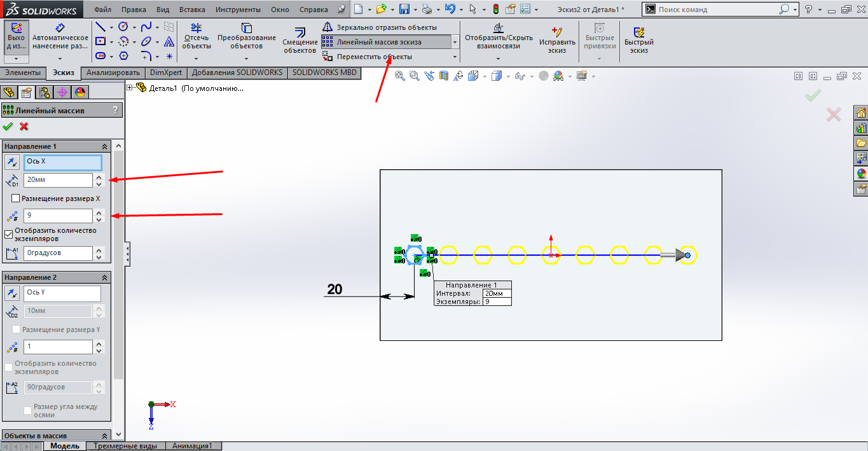Toggle Размещение размера X checkbox

click(16, 198)
